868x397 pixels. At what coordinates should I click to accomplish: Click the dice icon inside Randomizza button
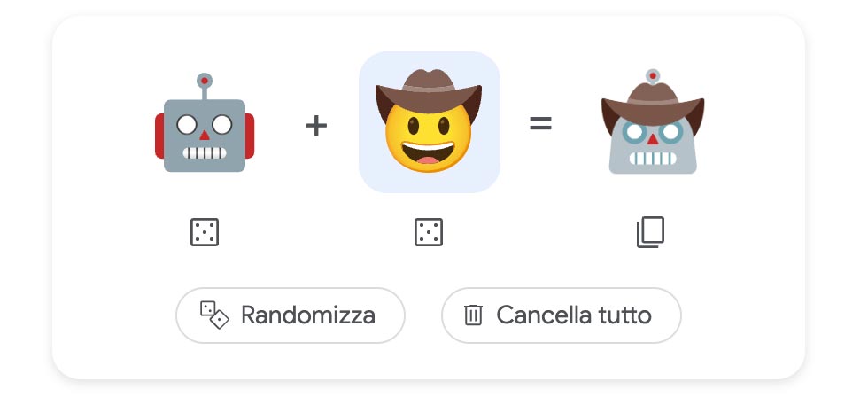tap(214, 315)
